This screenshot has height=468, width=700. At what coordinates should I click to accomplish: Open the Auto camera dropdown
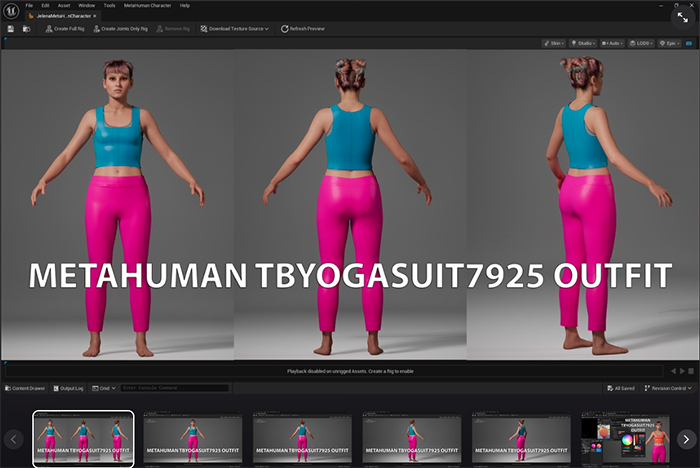point(612,43)
